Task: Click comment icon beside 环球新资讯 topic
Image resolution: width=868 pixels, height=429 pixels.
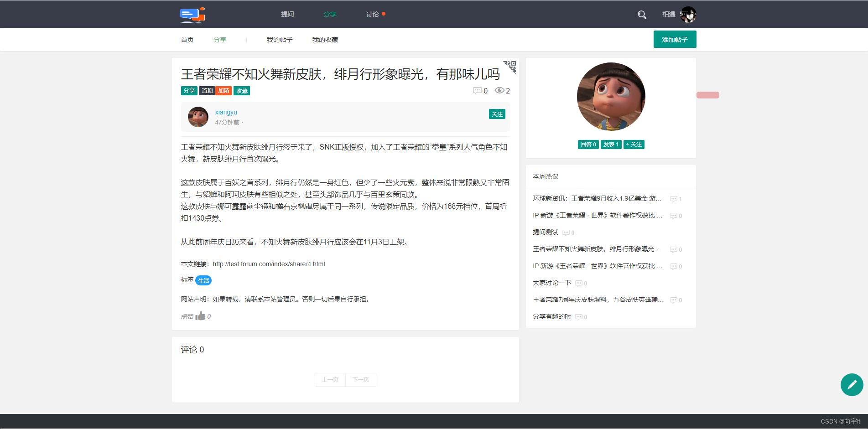Action: point(673,199)
